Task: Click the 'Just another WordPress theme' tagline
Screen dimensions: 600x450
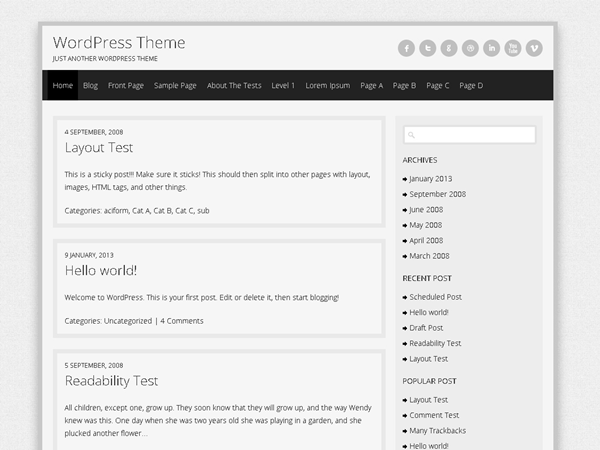Action: point(105,59)
